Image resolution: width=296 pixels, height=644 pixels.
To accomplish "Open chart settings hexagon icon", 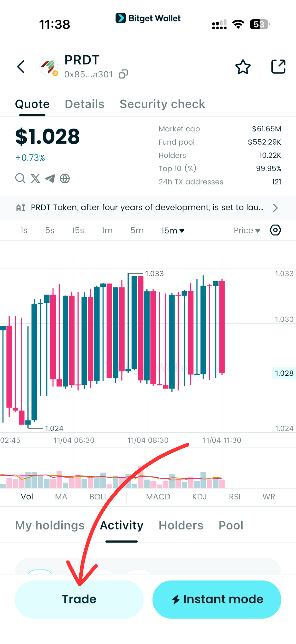I will 275,230.
